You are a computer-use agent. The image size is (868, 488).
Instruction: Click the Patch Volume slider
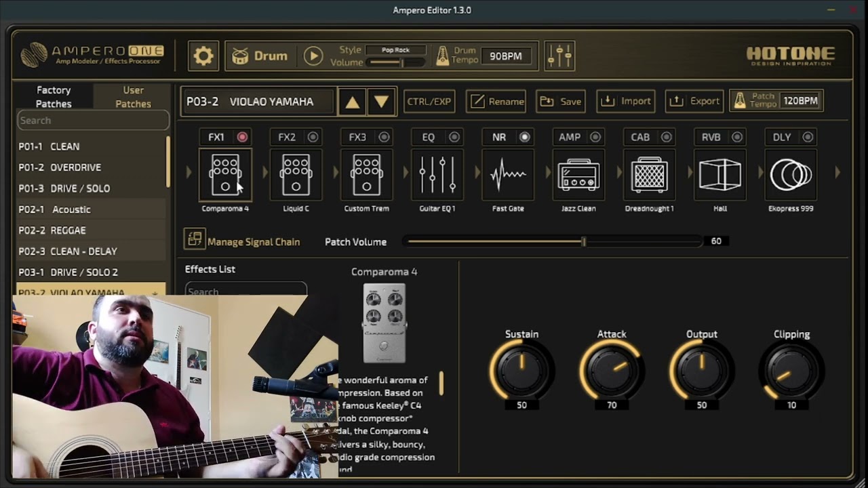pyautogui.click(x=553, y=241)
